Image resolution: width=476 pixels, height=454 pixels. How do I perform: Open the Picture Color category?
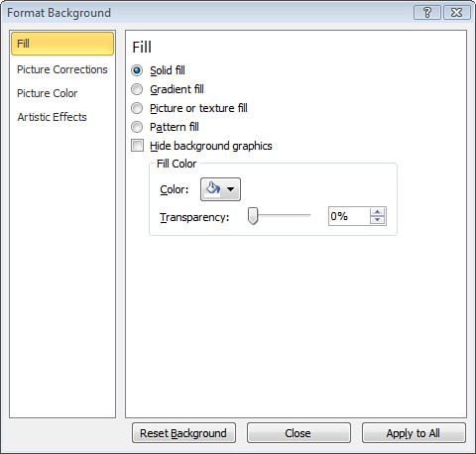click(47, 93)
